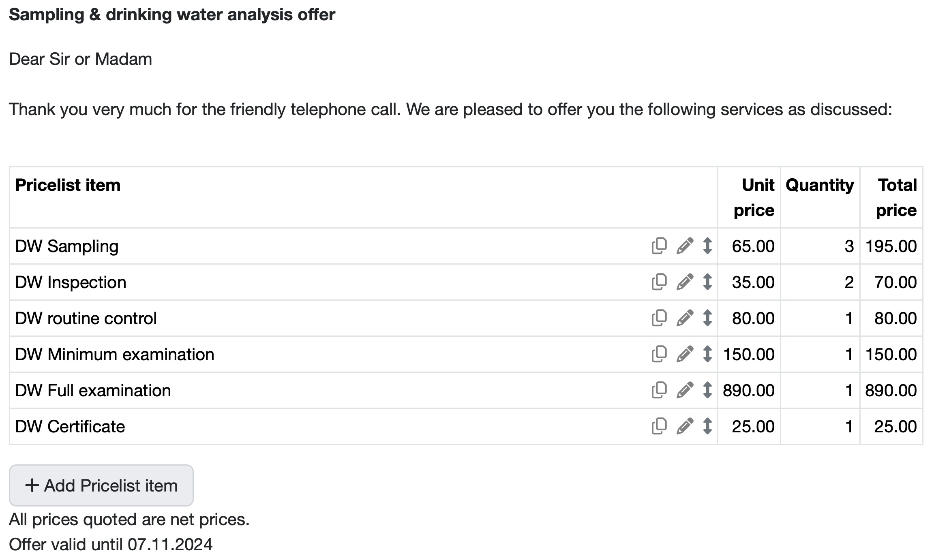Edit the DW Full examination item

coord(685,390)
